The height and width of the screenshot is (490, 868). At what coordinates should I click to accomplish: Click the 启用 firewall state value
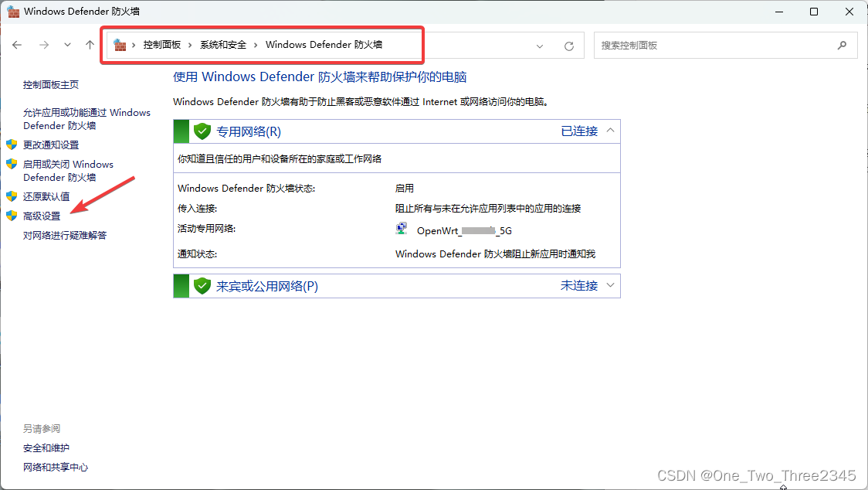point(405,189)
